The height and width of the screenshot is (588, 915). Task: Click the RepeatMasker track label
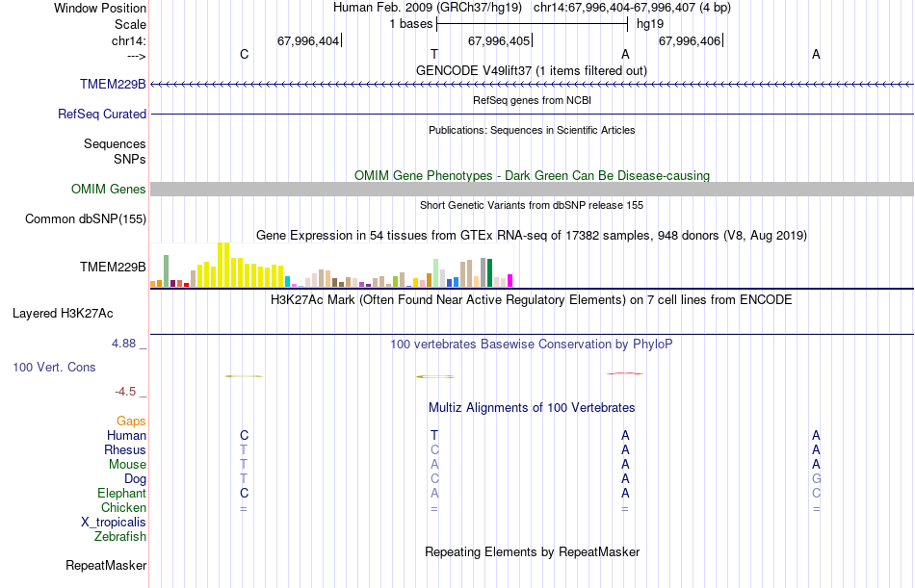point(106,565)
